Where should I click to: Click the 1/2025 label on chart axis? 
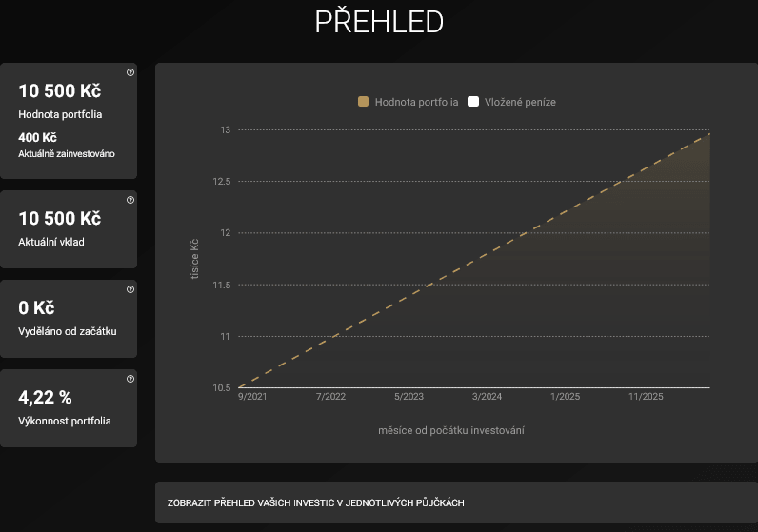(565, 397)
